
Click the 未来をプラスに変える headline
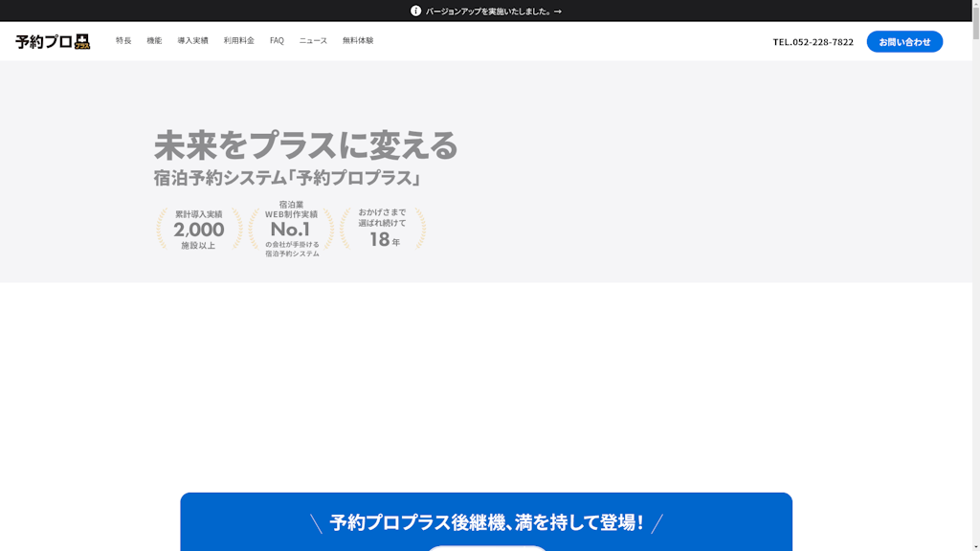click(306, 145)
